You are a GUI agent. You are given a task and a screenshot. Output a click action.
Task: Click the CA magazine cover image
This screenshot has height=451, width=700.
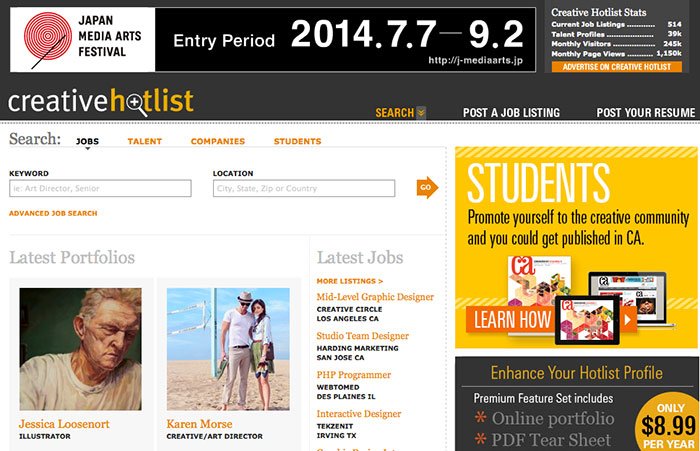click(x=539, y=279)
